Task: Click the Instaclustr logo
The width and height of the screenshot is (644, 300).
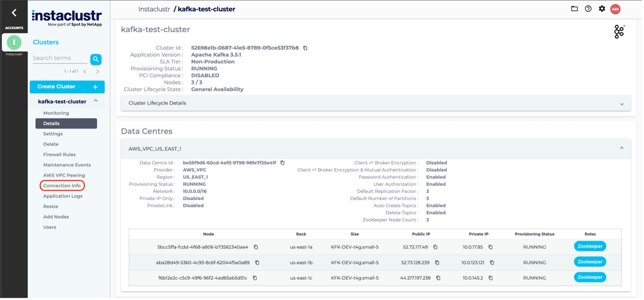Action: 67,18
